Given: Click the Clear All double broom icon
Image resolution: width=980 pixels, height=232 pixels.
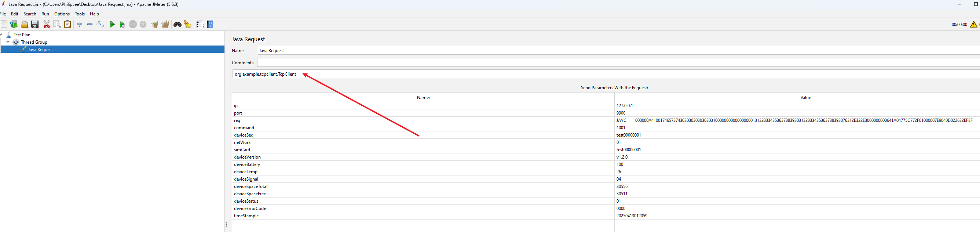Looking at the screenshot, I should point(165,24).
